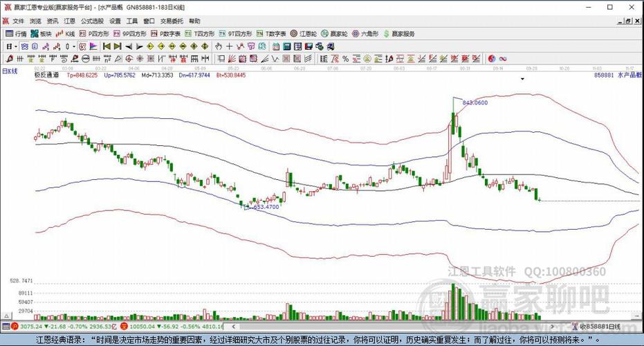Click the 日K线 chart label
Image resolution: width=644 pixels, height=346 pixels.
(10, 71)
